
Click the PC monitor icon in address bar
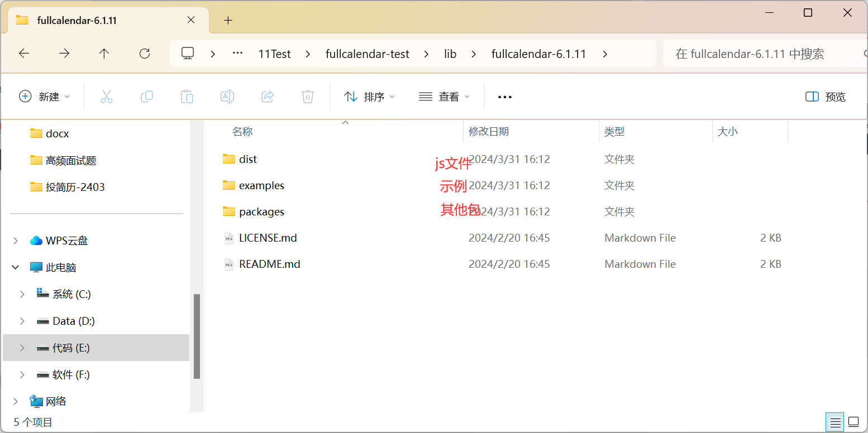188,54
